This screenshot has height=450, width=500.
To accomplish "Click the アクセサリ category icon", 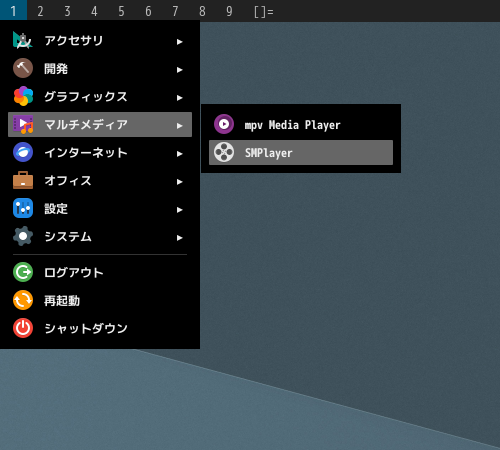I will pos(23,40).
